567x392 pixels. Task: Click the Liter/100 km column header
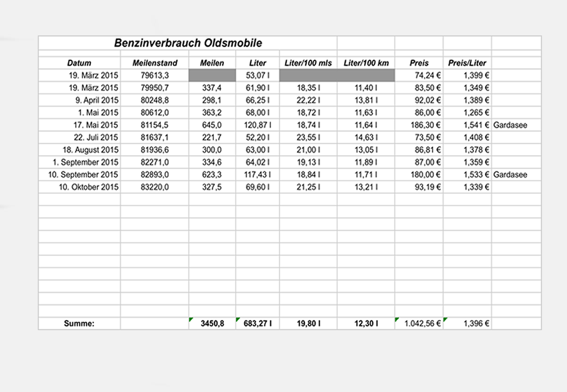tap(366, 63)
